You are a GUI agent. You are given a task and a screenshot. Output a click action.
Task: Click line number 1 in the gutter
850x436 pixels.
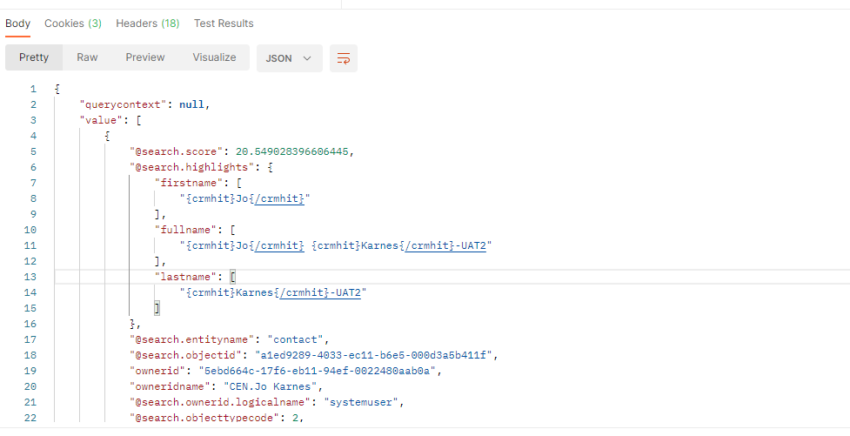pyautogui.click(x=33, y=89)
